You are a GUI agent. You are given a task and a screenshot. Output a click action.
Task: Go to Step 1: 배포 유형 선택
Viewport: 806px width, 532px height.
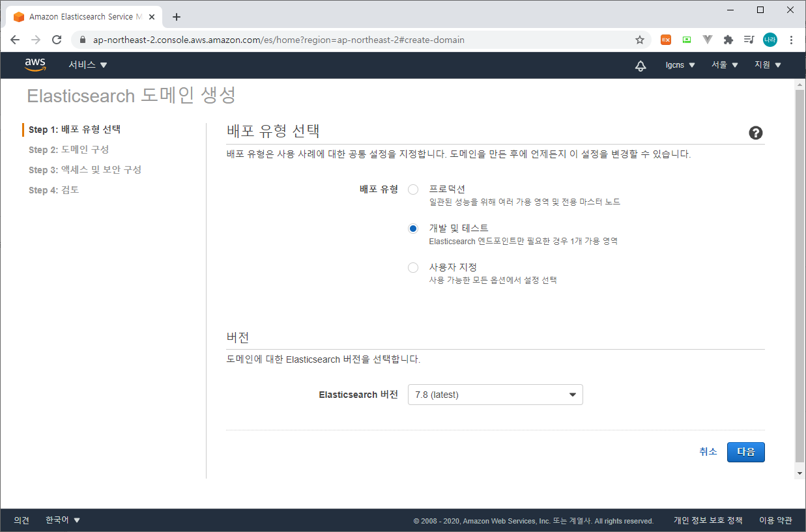(x=74, y=130)
